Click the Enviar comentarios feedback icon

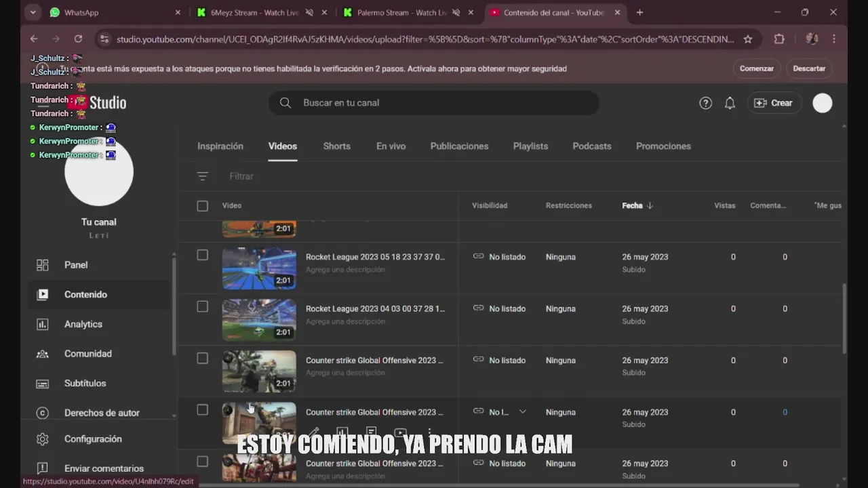(x=42, y=468)
